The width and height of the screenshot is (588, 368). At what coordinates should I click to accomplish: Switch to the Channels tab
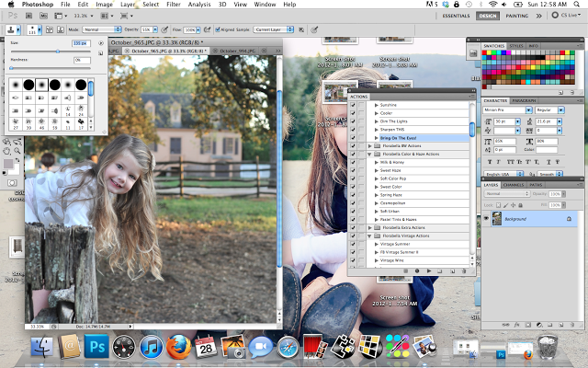tap(514, 185)
